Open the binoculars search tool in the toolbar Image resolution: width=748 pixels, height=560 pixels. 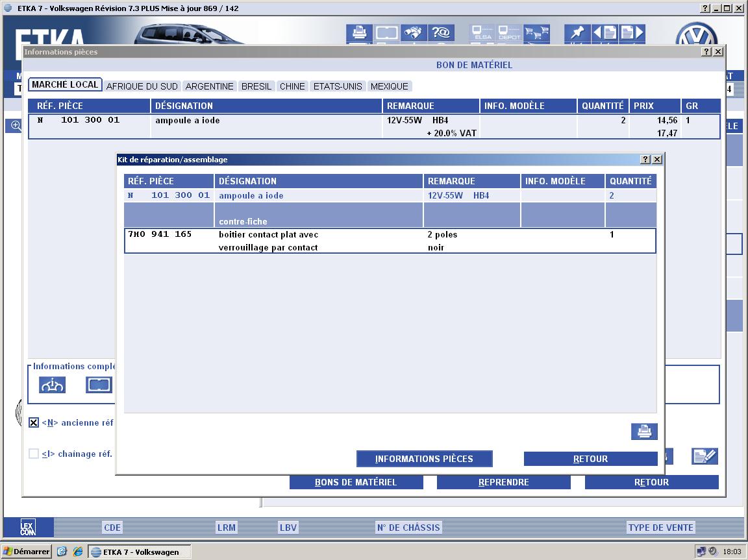pyautogui.click(x=413, y=33)
